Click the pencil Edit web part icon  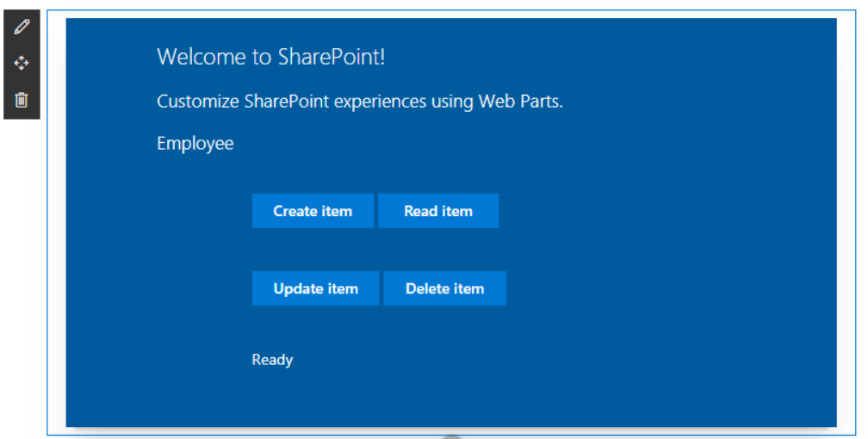point(22,27)
